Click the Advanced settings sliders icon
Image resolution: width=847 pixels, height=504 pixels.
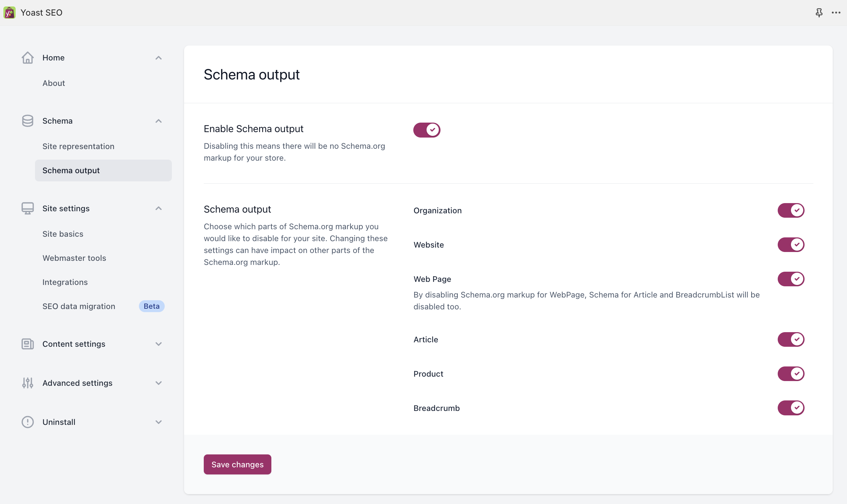coord(28,383)
